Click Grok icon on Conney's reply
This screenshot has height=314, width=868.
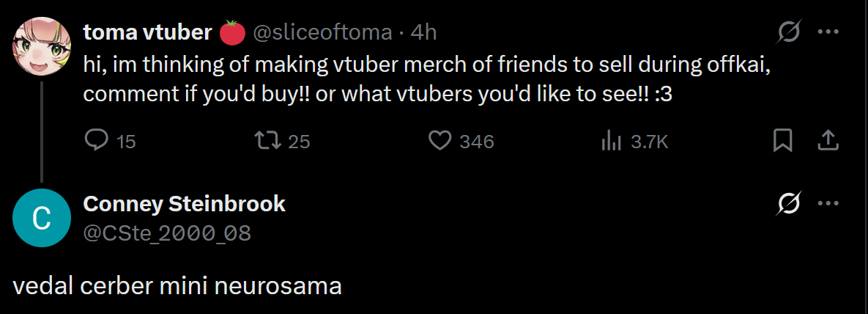tap(789, 203)
